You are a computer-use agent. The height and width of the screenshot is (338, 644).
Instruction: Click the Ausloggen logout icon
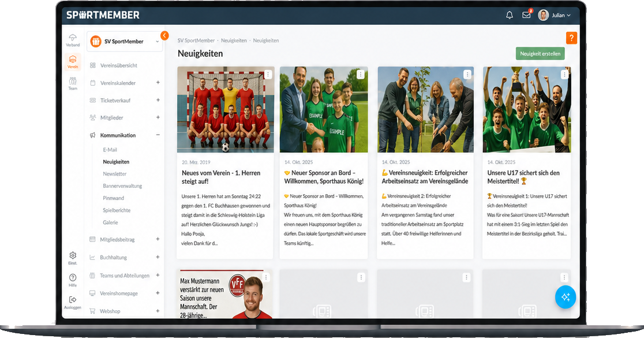tap(73, 302)
